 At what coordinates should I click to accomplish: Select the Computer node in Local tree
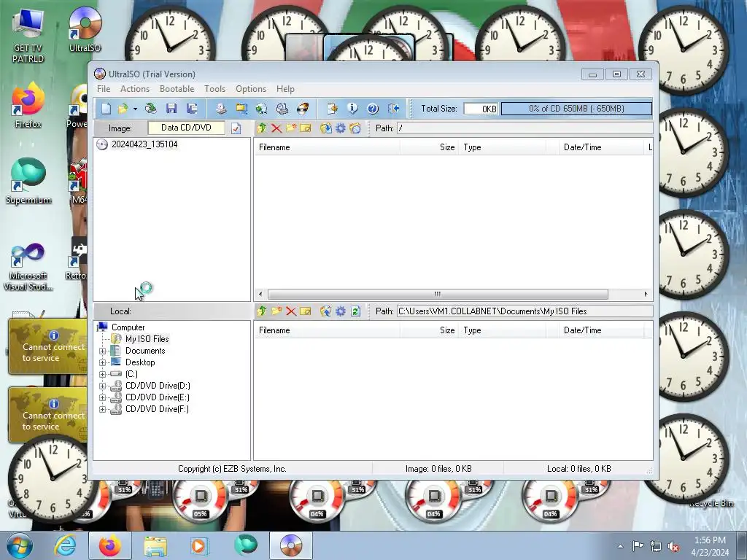[x=128, y=327]
